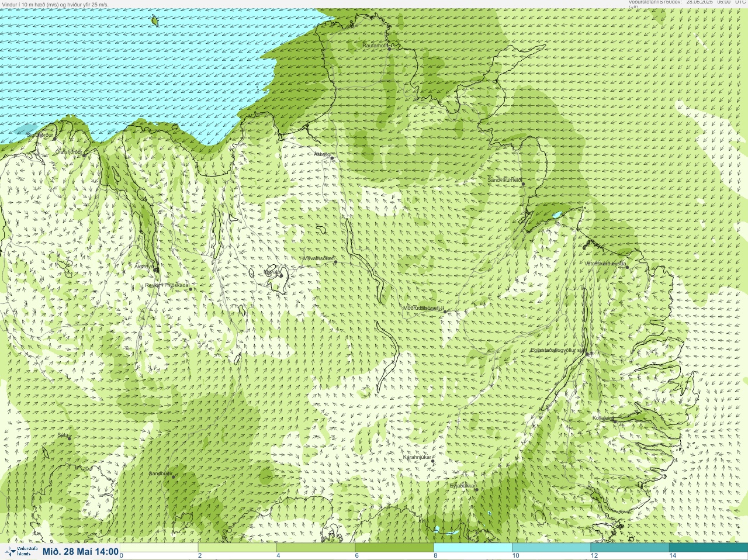The image size is (748, 560).
Task: Click the '06:00' run time text
Action: tap(723, 2)
